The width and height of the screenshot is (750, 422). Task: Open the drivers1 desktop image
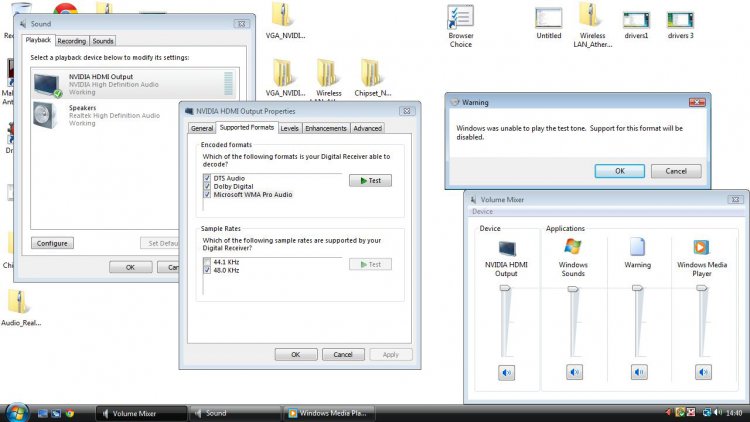point(636,25)
